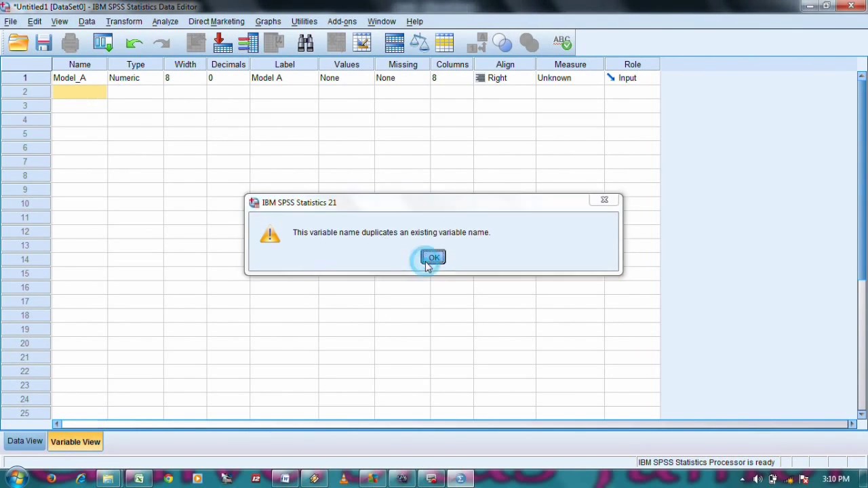Click the volume icon in system tray

pos(757,479)
